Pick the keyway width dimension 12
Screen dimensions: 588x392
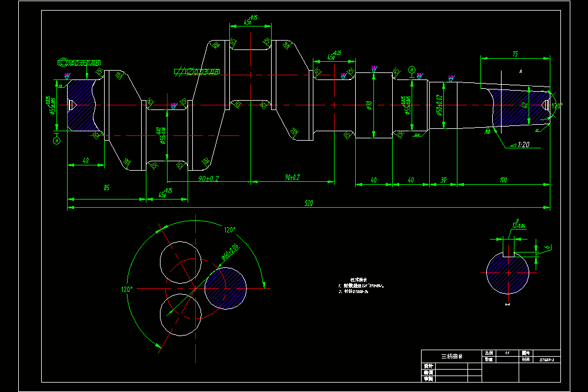pos(518,224)
